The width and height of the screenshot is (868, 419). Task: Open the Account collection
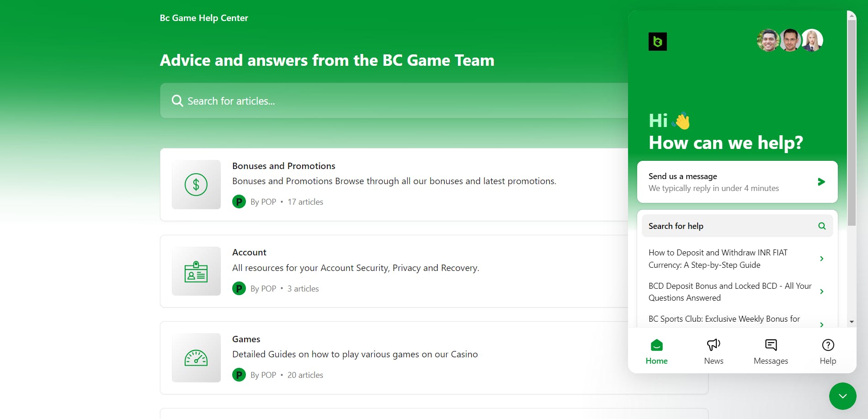(x=394, y=271)
